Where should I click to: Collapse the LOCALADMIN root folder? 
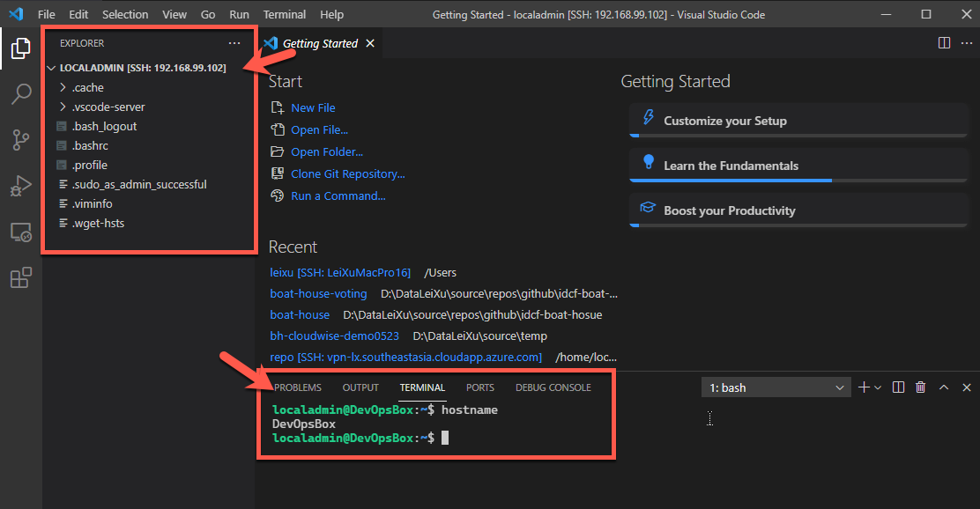[52, 68]
